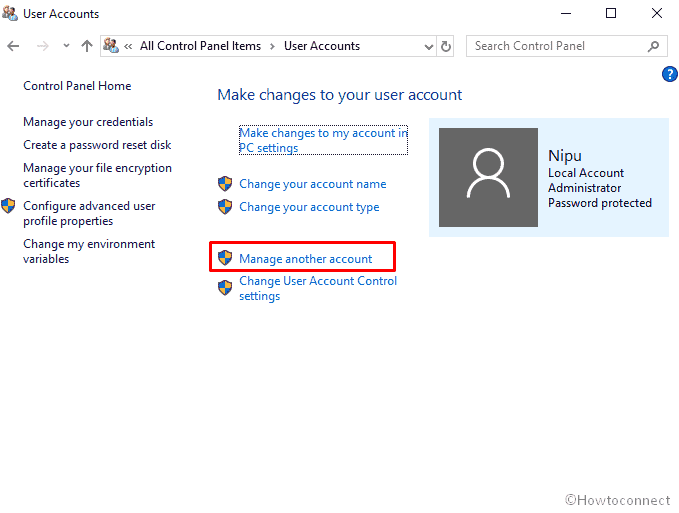Open Change your account name
This screenshot has width=679, height=513.
click(313, 184)
